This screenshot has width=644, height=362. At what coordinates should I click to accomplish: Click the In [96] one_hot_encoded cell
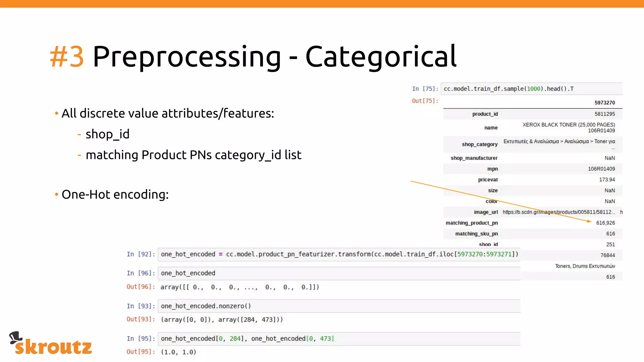pos(339,273)
